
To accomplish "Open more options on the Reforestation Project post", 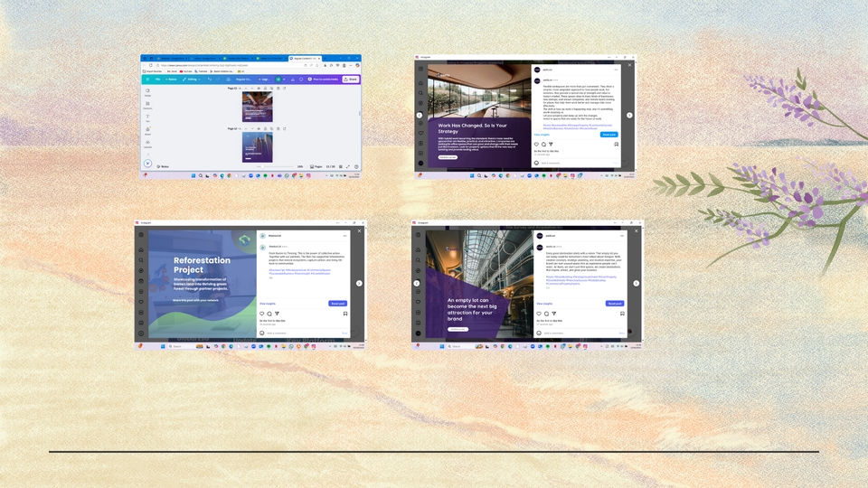I will 344,236.
